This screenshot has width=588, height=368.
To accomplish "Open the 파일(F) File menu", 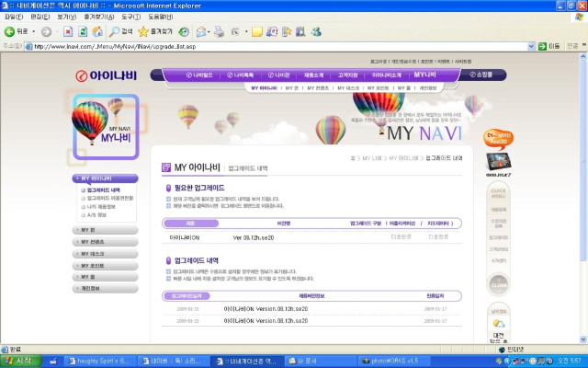I will point(14,17).
